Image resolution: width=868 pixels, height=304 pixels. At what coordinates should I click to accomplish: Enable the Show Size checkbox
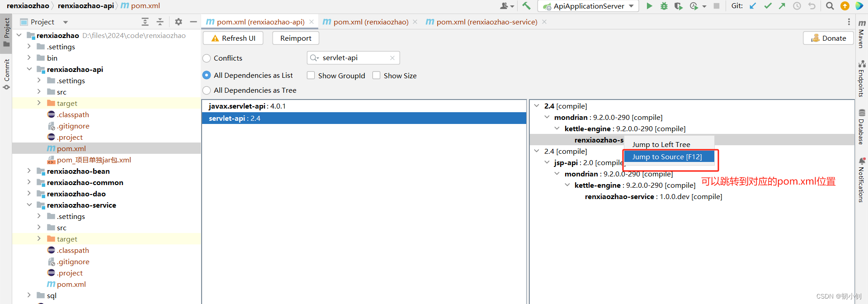pyautogui.click(x=376, y=76)
